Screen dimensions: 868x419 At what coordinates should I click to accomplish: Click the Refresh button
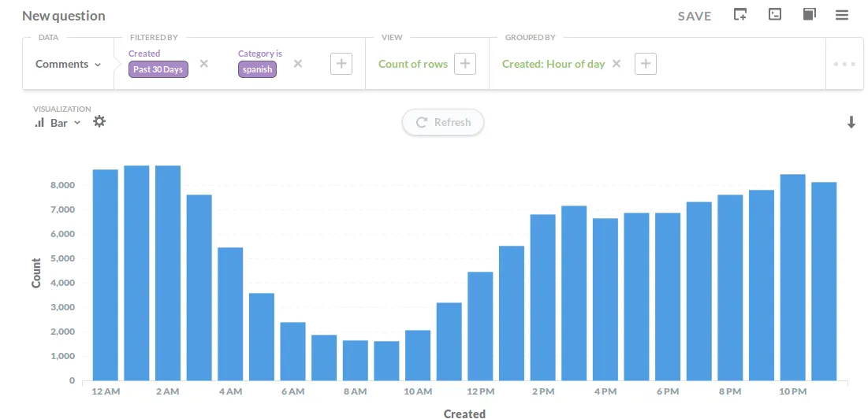[443, 122]
